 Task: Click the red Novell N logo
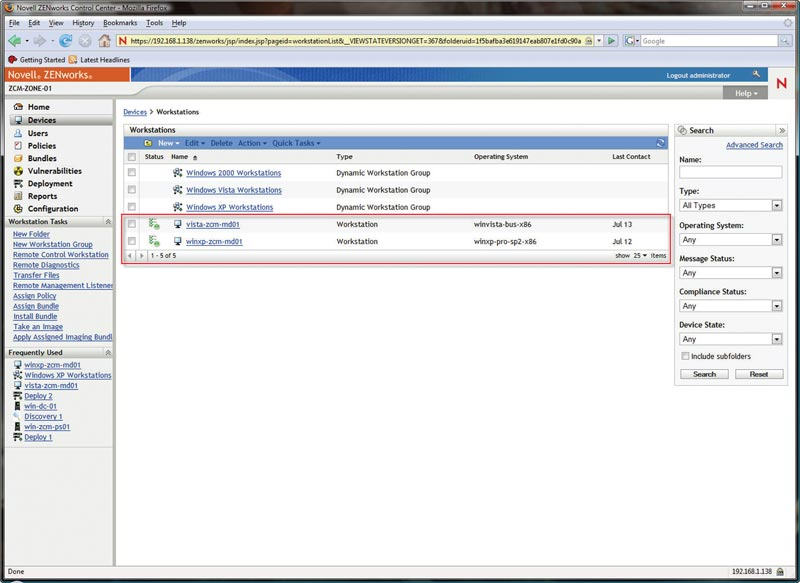(x=781, y=83)
